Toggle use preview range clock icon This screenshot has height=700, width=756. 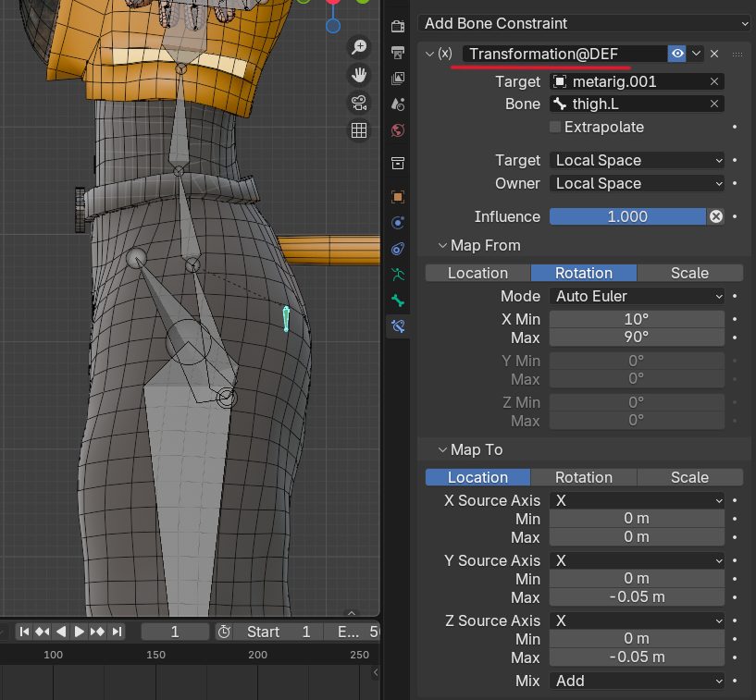224,632
